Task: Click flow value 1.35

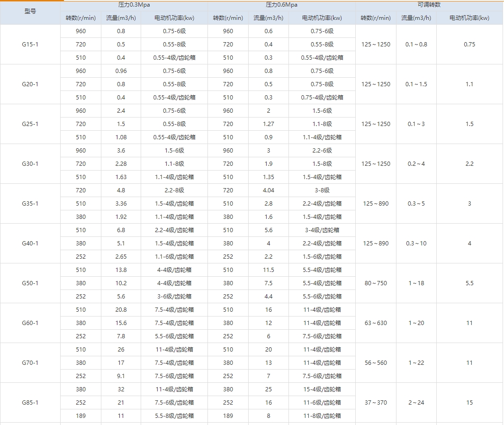Action: [x=269, y=177]
